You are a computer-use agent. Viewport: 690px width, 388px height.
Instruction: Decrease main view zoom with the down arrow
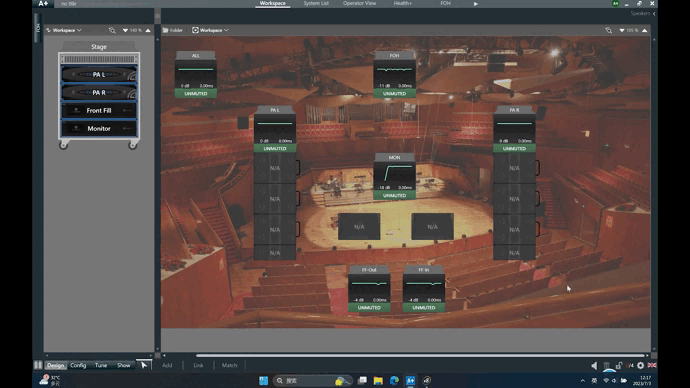tap(622, 30)
